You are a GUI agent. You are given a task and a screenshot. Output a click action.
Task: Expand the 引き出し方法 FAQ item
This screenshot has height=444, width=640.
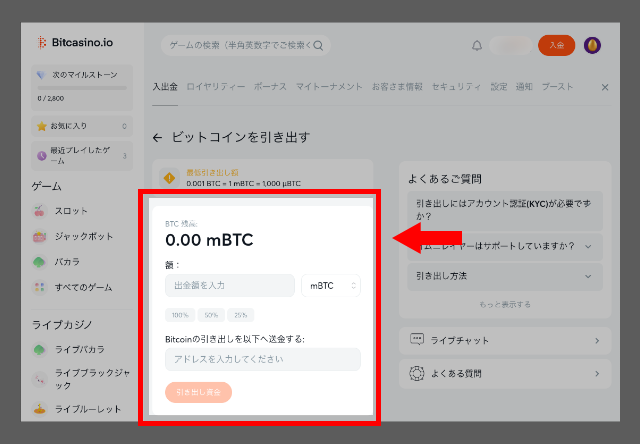[x=504, y=275]
